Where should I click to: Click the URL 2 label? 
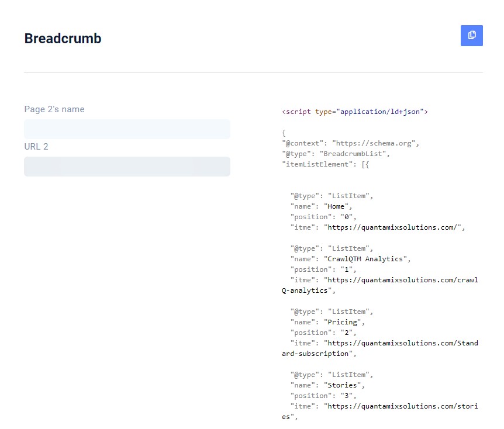coord(36,147)
